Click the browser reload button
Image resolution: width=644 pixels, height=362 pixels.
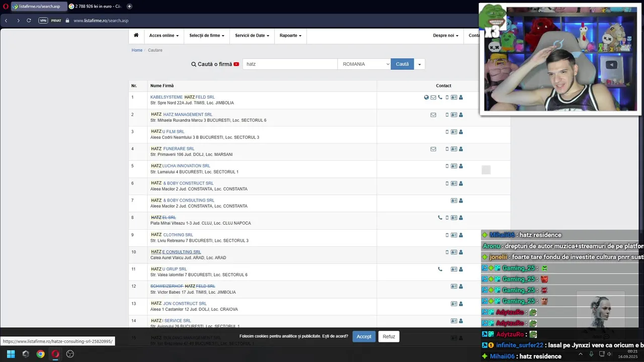pos(29,21)
